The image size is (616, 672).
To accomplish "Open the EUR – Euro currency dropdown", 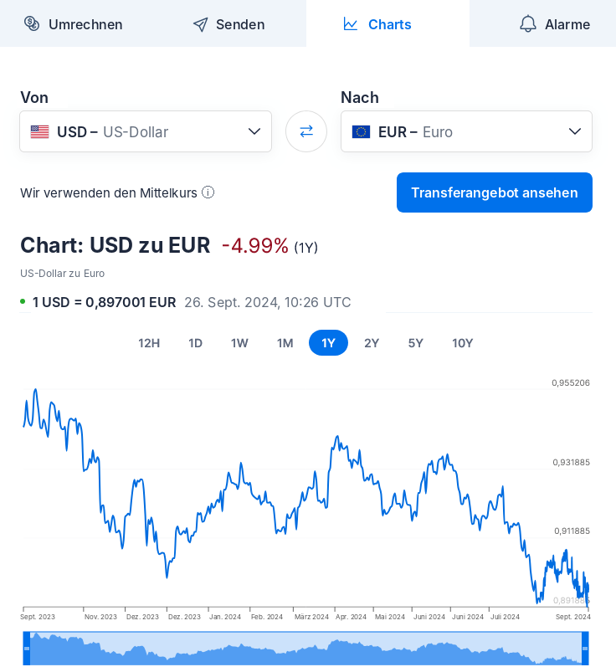I will [x=466, y=131].
